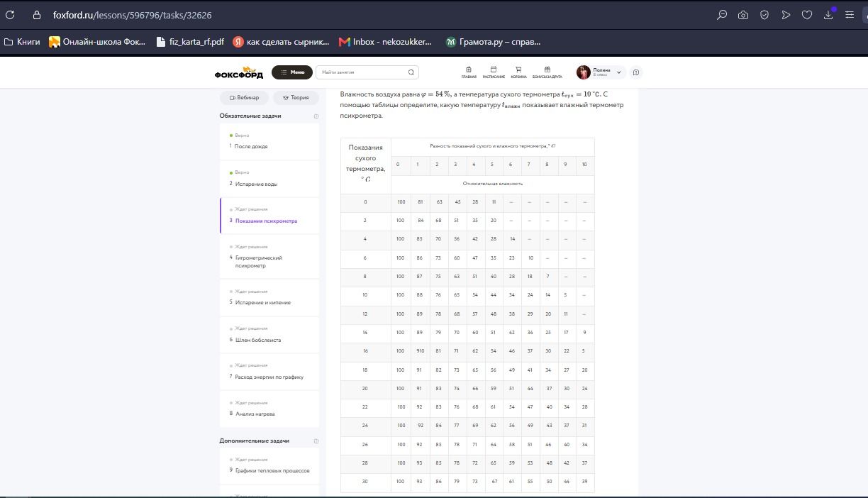Open Расписание calendar icon

[x=494, y=72]
